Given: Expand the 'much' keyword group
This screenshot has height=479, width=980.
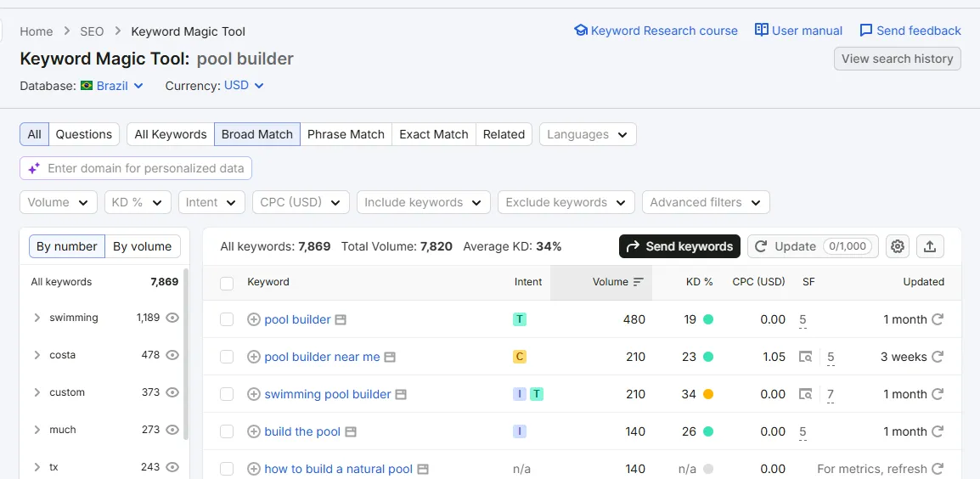Looking at the screenshot, I should click(x=37, y=431).
